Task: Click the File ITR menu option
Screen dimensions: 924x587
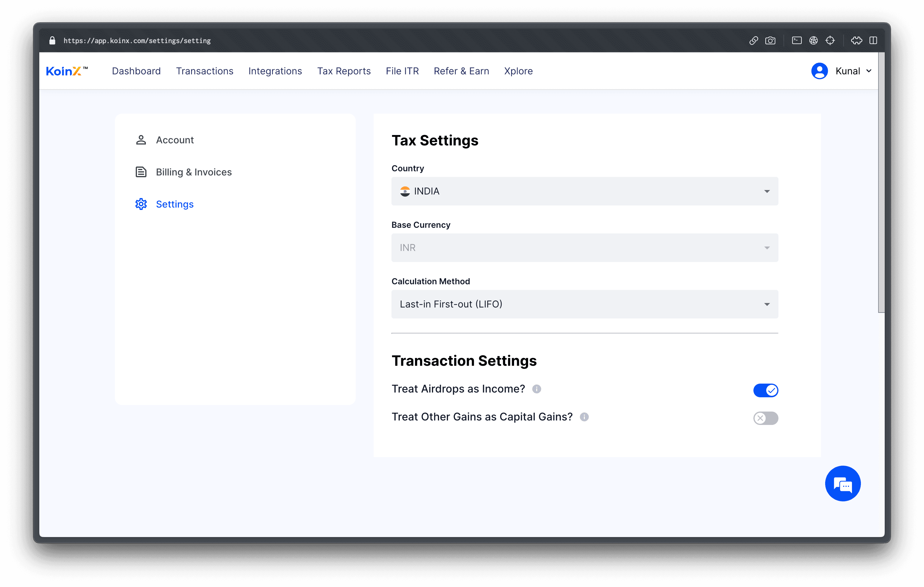Action: [402, 70]
